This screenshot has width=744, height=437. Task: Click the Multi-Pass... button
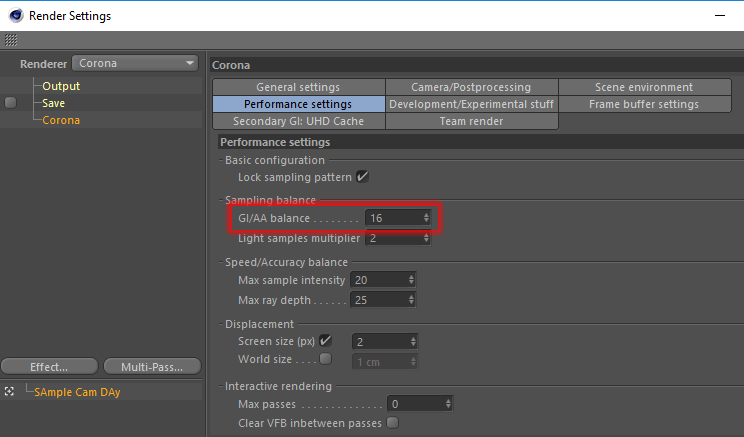click(152, 367)
